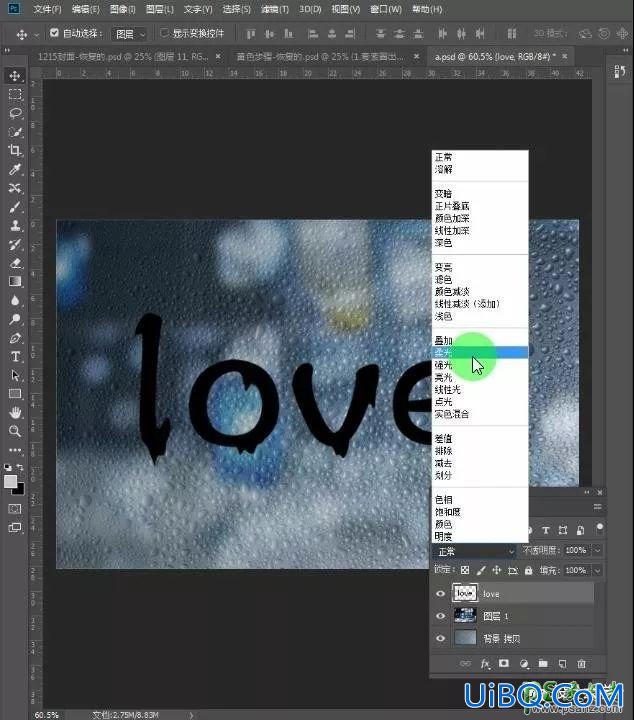Open the extra tools three-dots menu
The image size is (634, 720).
pyautogui.click(x=15, y=450)
